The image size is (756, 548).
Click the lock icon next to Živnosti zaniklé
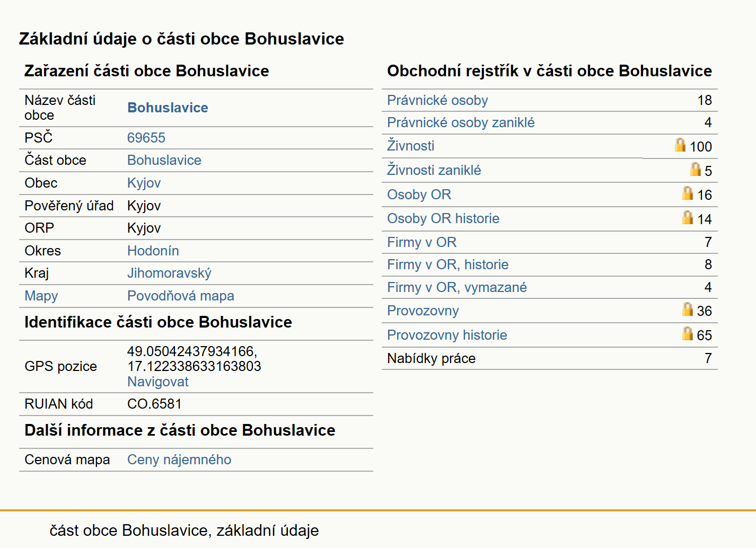pos(696,169)
